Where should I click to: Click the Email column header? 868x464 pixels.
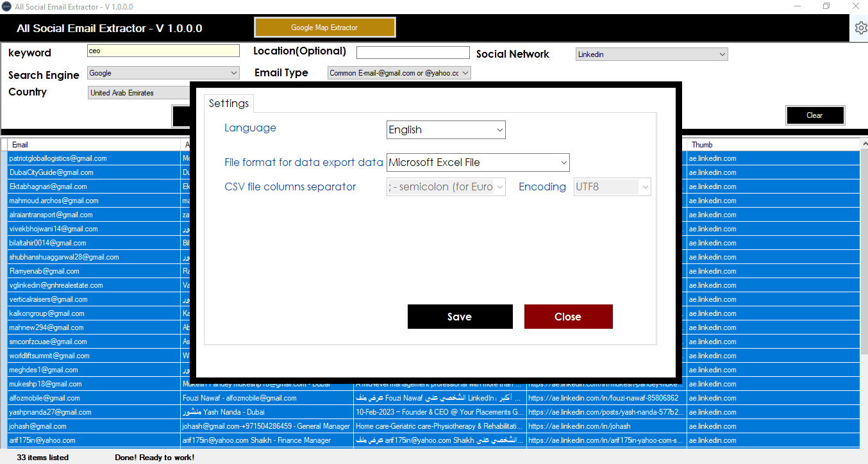click(x=21, y=144)
